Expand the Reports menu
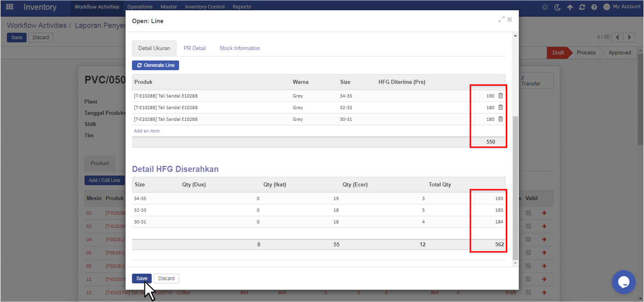644x302 pixels. pyautogui.click(x=242, y=7)
